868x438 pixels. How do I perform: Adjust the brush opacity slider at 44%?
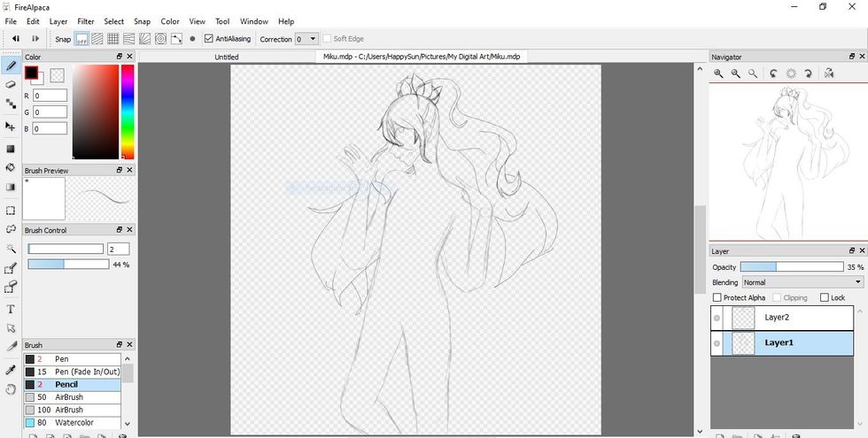[68, 265]
